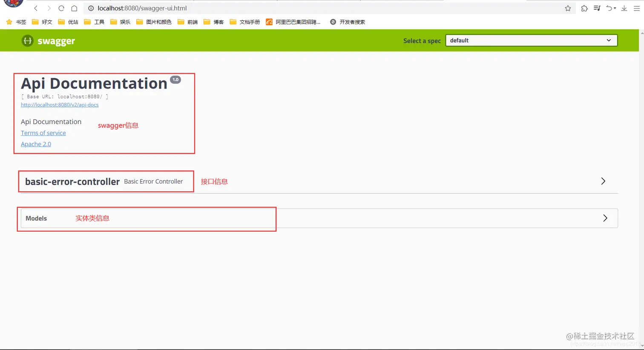Screen dimensions: 644x350
Task: Open the 博客 bookmark folder
Action: (213, 22)
